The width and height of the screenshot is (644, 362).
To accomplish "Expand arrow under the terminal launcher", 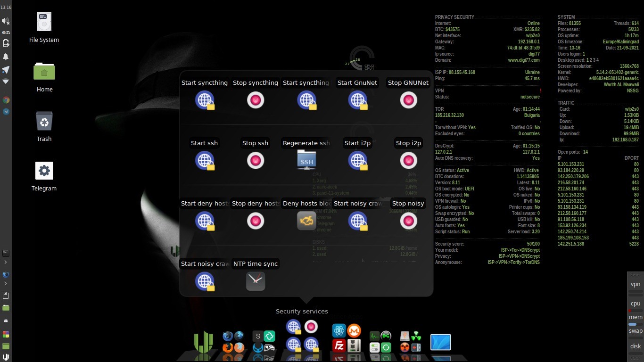I will point(6,262).
